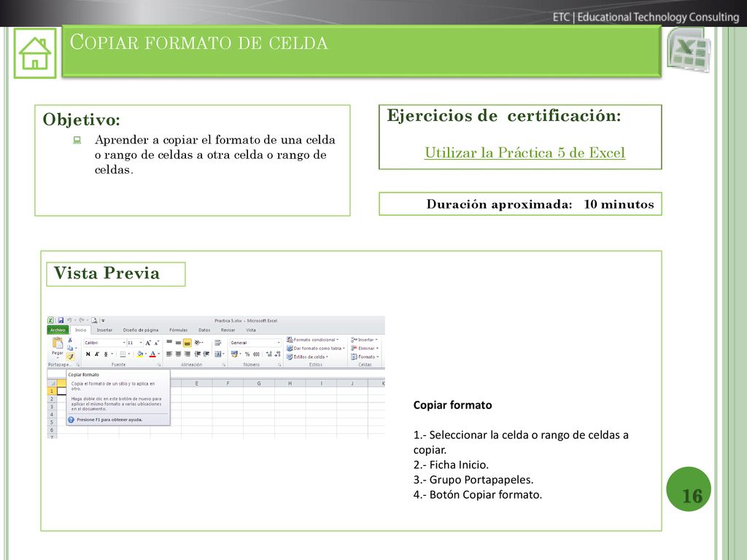Select column G header in the worksheet
Screen dimensions: 747x560
(x=259, y=384)
